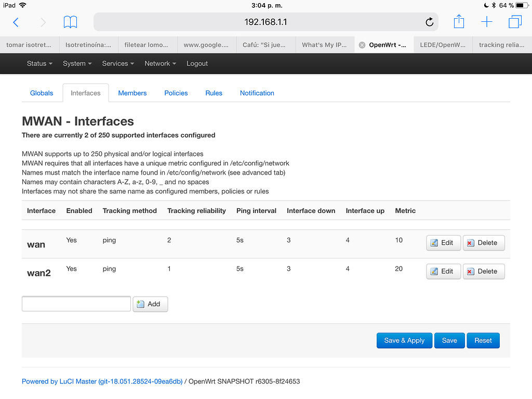Screen dimensions: 532x399
Task: Open a new browser tab
Action: tap(486, 22)
